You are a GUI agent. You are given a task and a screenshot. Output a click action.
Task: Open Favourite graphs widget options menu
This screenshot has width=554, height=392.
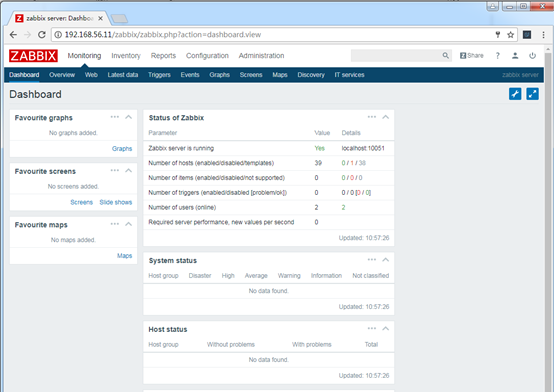[115, 117]
